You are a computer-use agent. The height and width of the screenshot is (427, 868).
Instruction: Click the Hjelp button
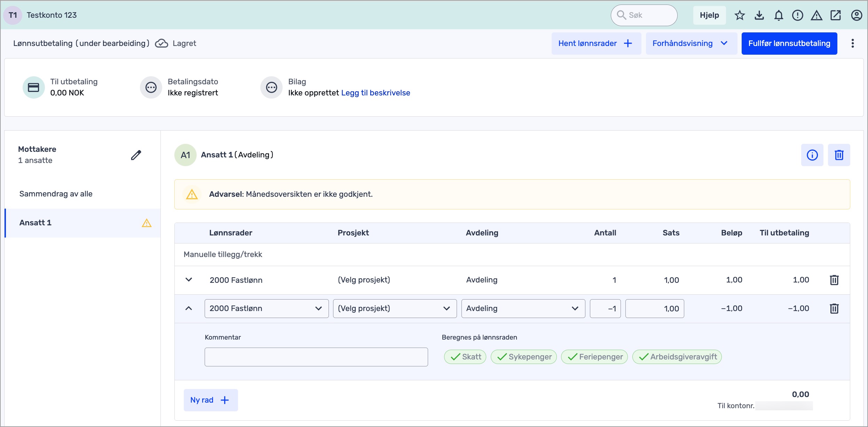point(709,15)
